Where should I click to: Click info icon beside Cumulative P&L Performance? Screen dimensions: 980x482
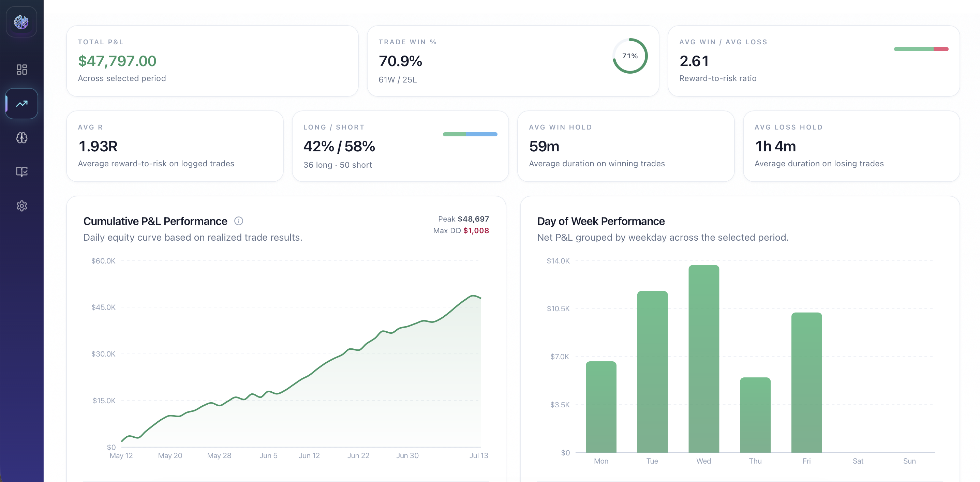pyautogui.click(x=239, y=221)
